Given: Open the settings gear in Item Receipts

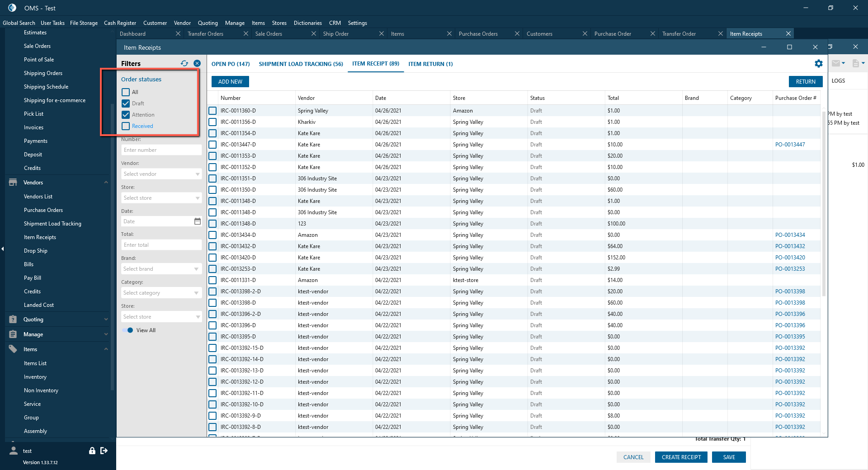Looking at the screenshot, I should [818, 64].
